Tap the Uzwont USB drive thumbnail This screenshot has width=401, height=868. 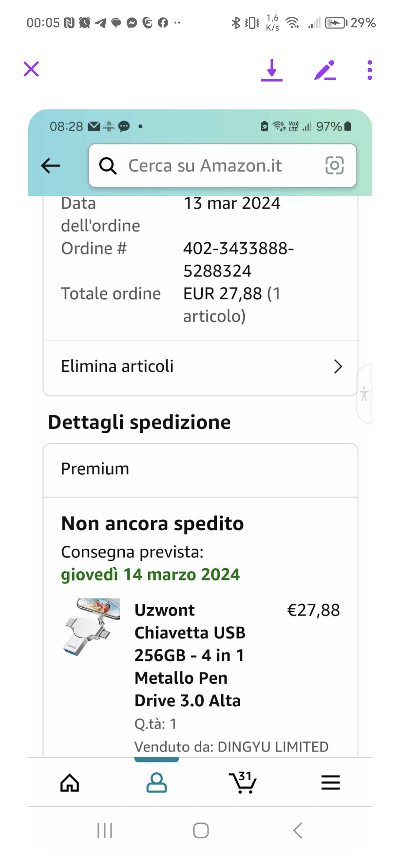coord(92,627)
